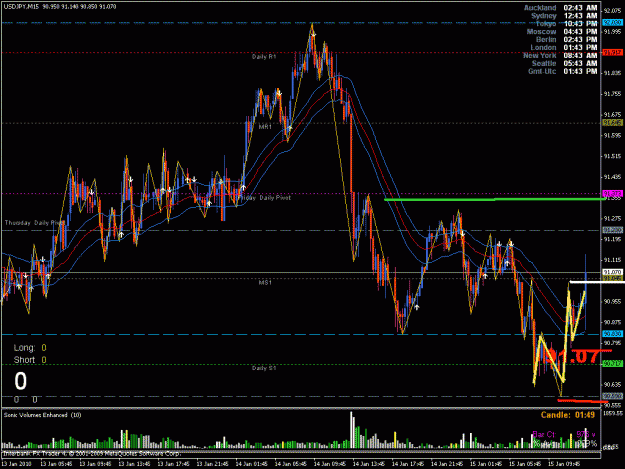This screenshot has height=469, width=625.
Task: Select the Gmt-Utc 01:43 PM clock row
Action: (x=562, y=71)
